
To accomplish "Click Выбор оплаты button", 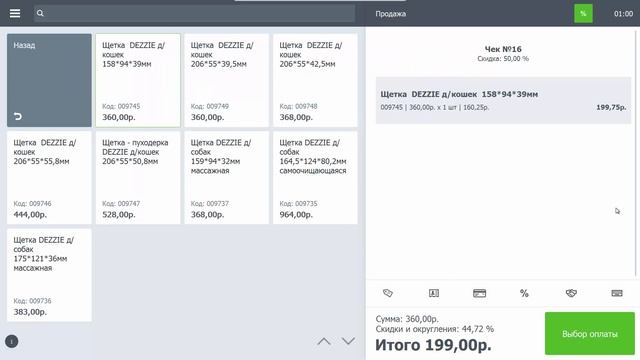I will tap(590, 334).
